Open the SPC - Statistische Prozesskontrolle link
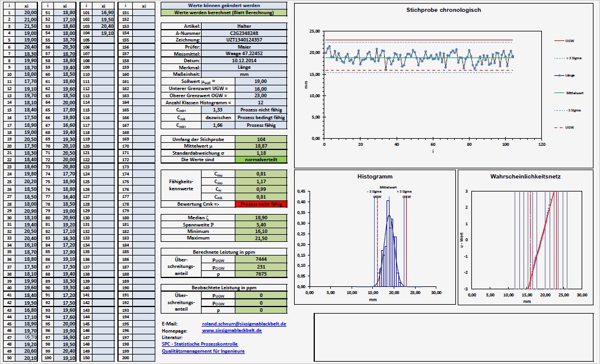The image size is (600, 364). pyautogui.click(x=200, y=344)
